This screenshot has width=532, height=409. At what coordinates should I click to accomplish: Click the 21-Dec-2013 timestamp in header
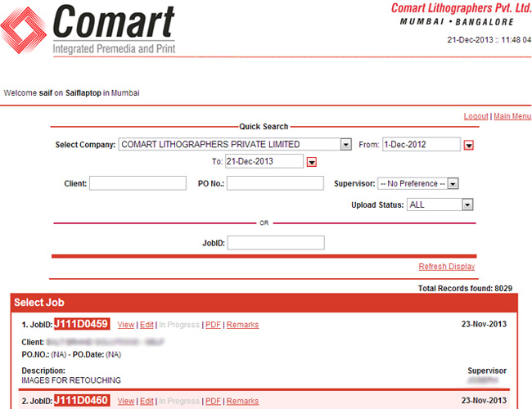click(x=489, y=40)
